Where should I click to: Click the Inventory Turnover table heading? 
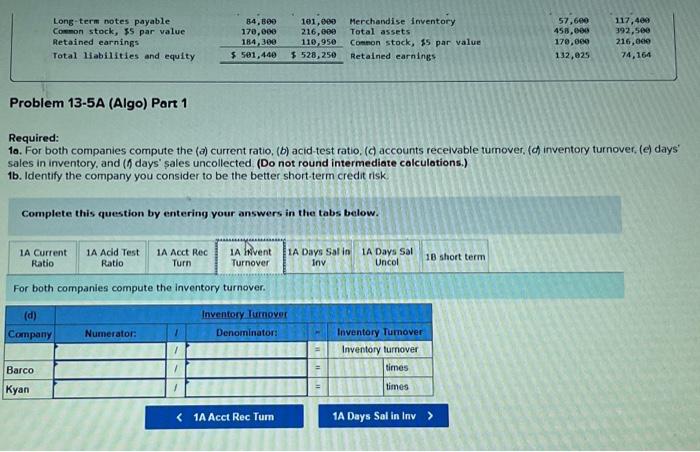(244, 314)
